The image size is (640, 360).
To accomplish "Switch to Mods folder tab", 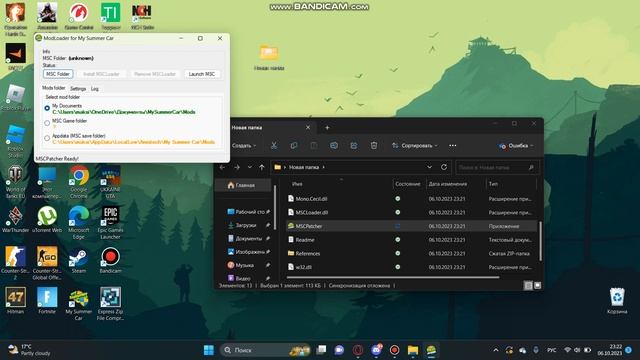I will pyautogui.click(x=53, y=88).
